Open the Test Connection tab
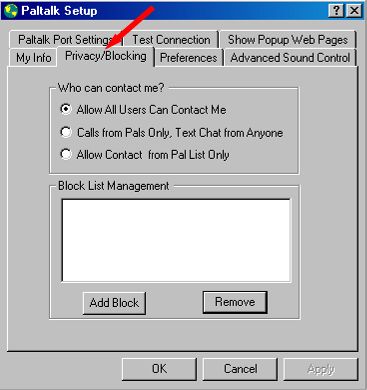Screen dimensions: 367x390 point(171,40)
